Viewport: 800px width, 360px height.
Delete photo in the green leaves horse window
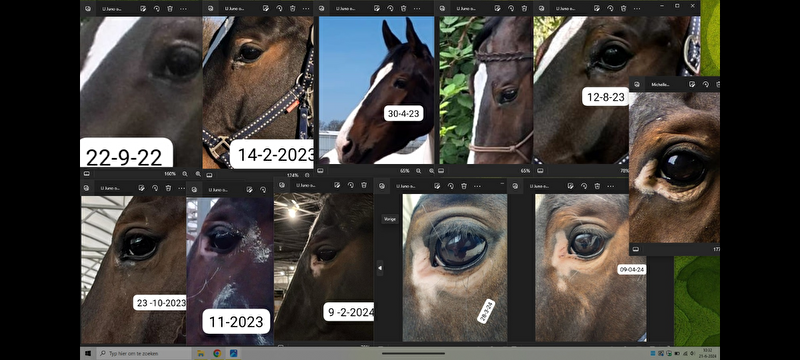(x=524, y=9)
